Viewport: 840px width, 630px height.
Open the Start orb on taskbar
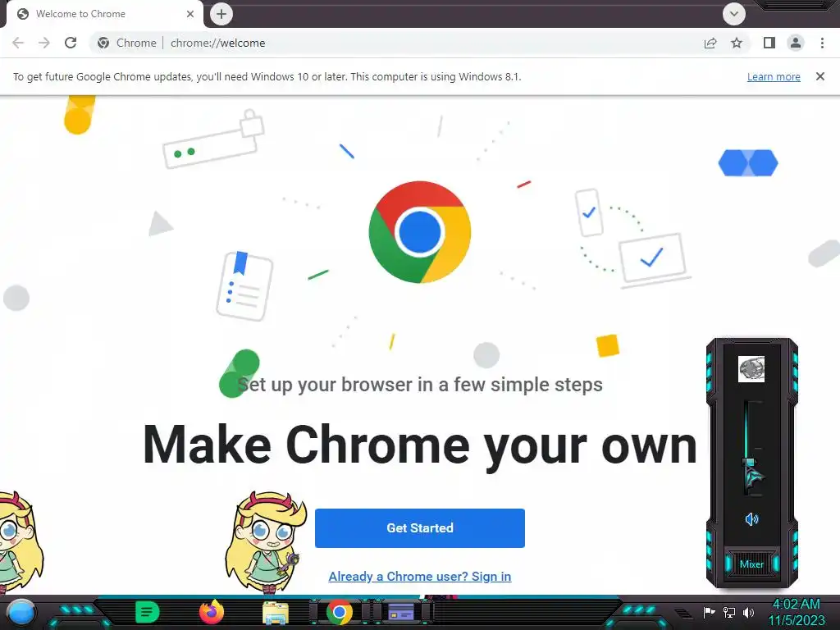coord(21,613)
